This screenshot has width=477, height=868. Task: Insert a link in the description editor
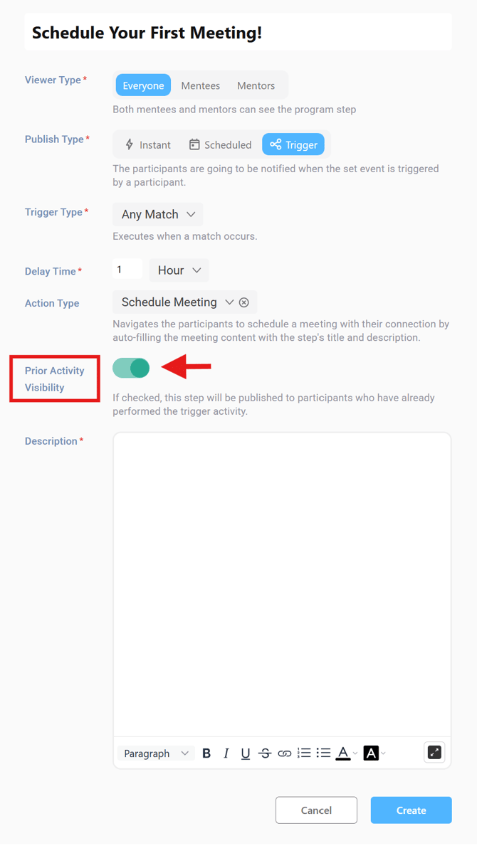[x=284, y=753]
